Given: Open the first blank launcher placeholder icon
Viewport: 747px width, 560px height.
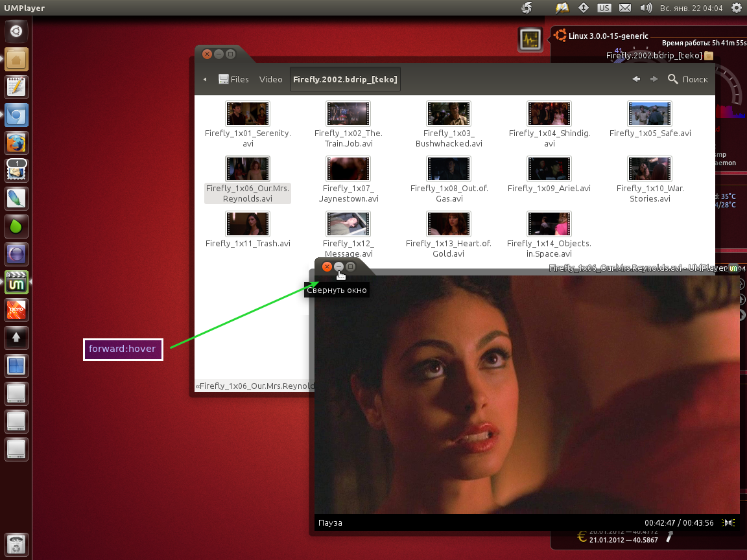Looking at the screenshot, I should click(16, 394).
